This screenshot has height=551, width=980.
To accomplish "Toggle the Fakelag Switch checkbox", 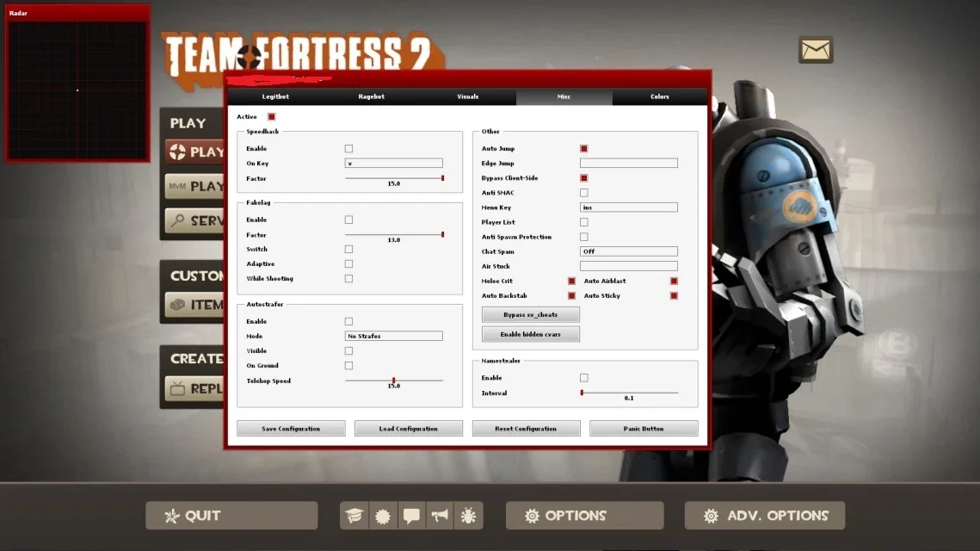I will pyautogui.click(x=348, y=249).
